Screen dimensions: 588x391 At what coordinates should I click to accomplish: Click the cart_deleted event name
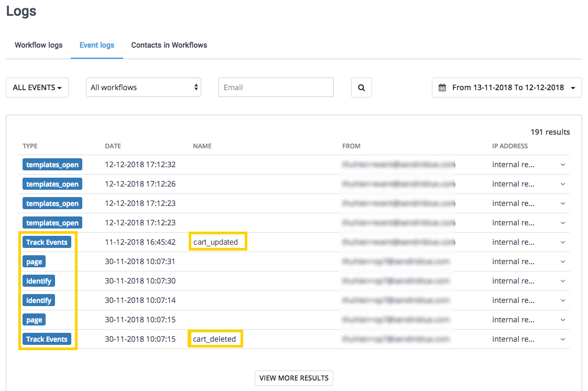(214, 339)
